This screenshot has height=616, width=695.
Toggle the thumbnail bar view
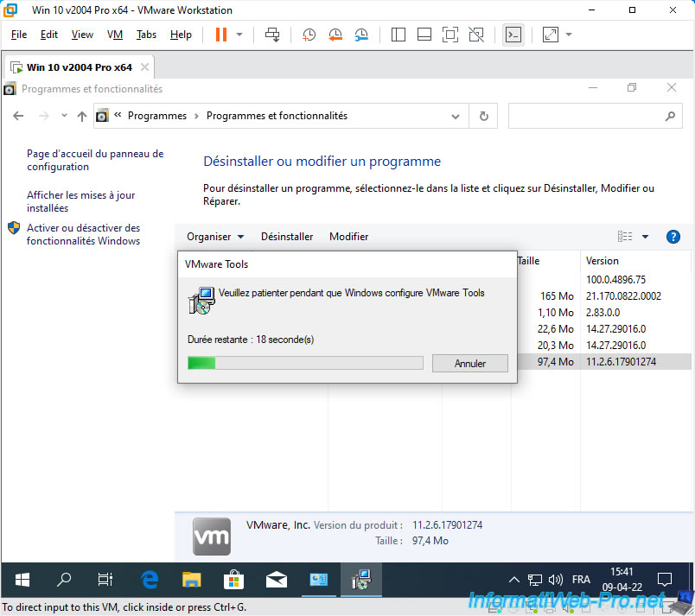click(424, 35)
